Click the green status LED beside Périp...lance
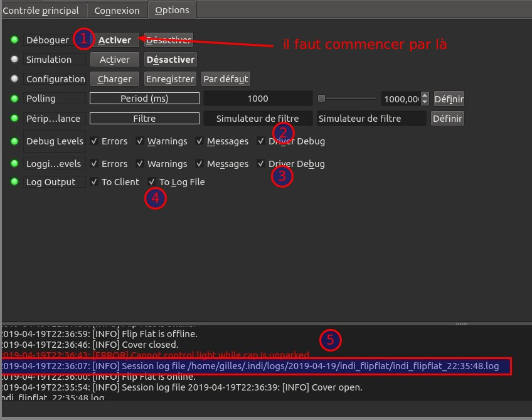Viewport: 532px width, 420px height. [x=14, y=118]
